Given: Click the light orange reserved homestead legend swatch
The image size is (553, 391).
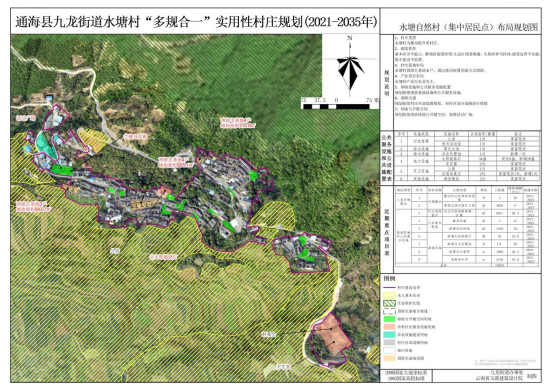Looking at the screenshot, I should coord(389,358).
